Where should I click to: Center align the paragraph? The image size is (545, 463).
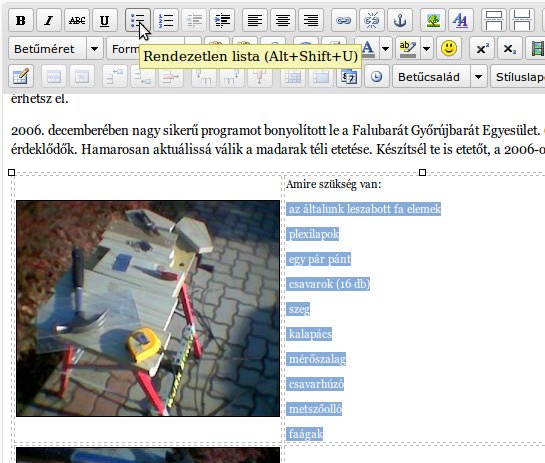[x=283, y=20]
